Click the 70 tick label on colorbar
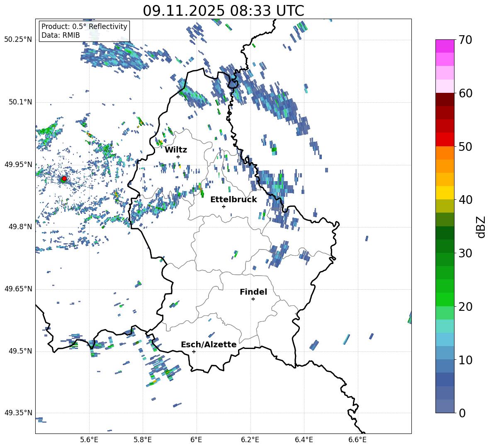The height and width of the screenshot is (448, 491). click(466, 40)
